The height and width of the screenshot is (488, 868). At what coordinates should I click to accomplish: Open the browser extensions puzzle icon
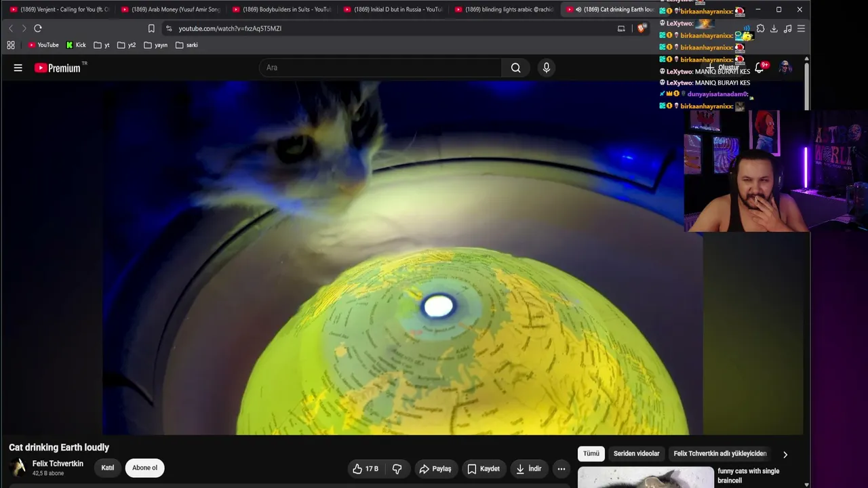[761, 28]
